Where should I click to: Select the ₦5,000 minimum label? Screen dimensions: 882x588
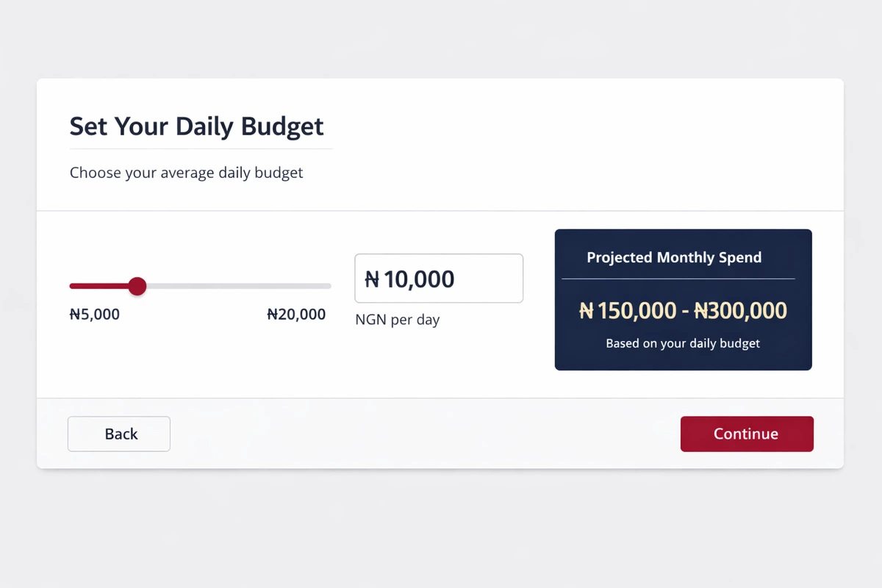coord(94,314)
